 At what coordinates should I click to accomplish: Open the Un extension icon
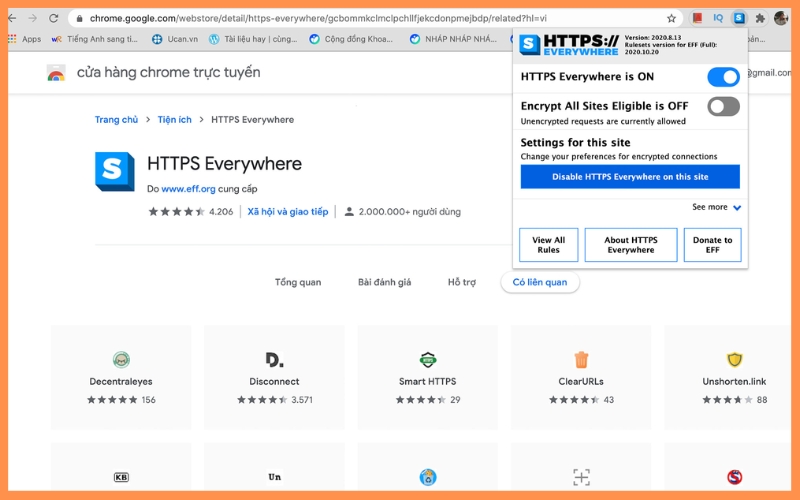[x=274, y=477]
